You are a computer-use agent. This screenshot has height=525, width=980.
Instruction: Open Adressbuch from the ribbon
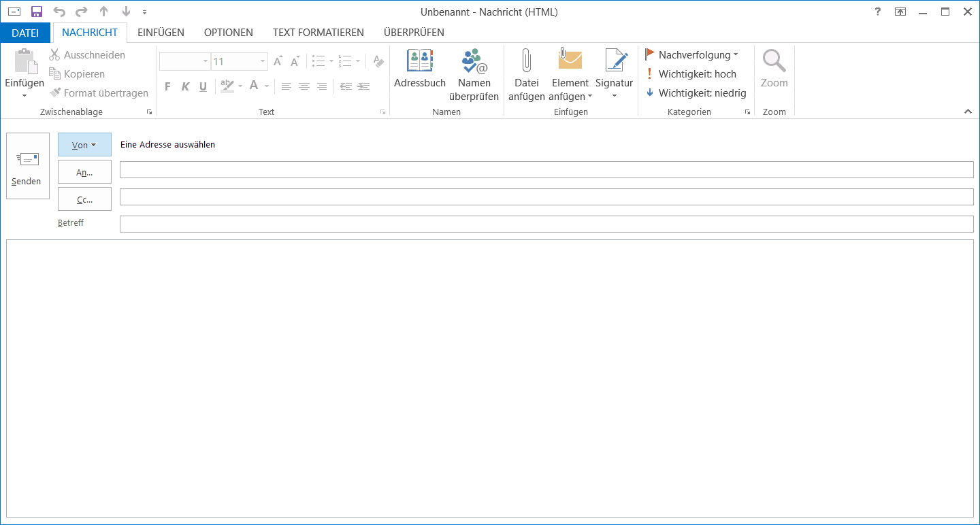click(420, 68)
